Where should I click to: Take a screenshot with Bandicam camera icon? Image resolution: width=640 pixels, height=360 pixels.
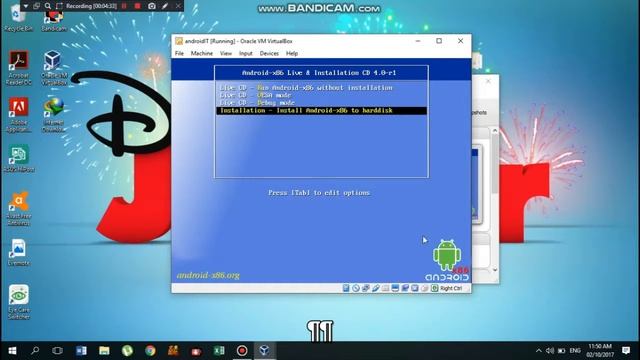[x=151, y=6]
